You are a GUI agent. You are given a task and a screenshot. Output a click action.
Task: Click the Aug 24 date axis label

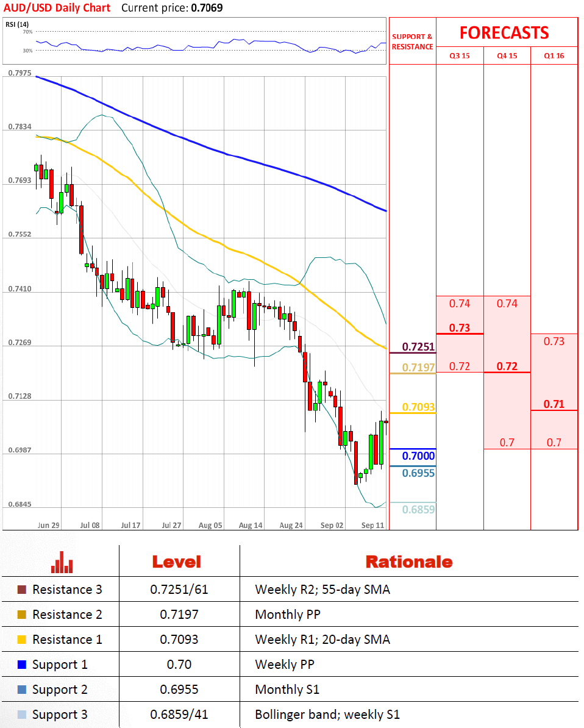coord(291,525)
